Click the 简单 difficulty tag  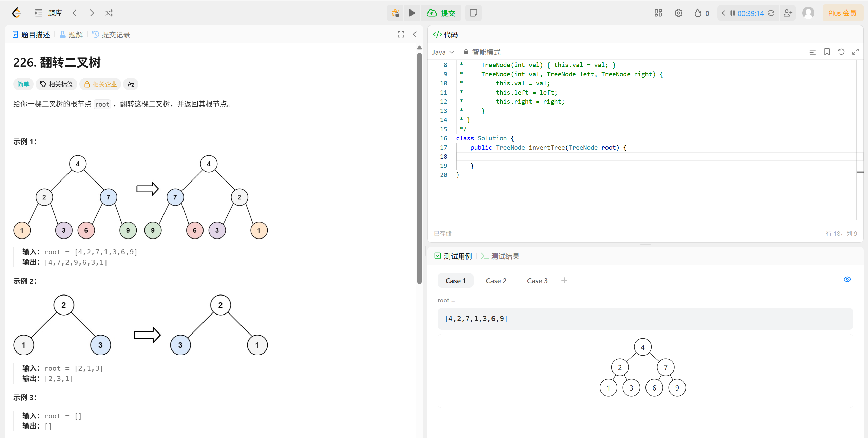pos(23,84)
